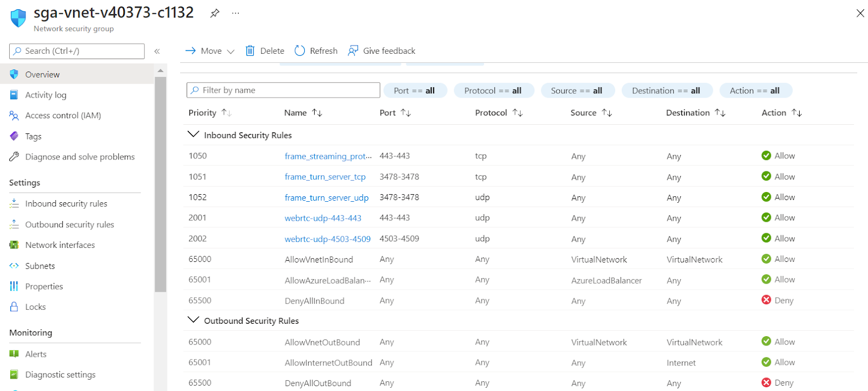Go to Network interfaces in sidebar
The height and width of the screenshot is (391, 868).
pos(60,245)
